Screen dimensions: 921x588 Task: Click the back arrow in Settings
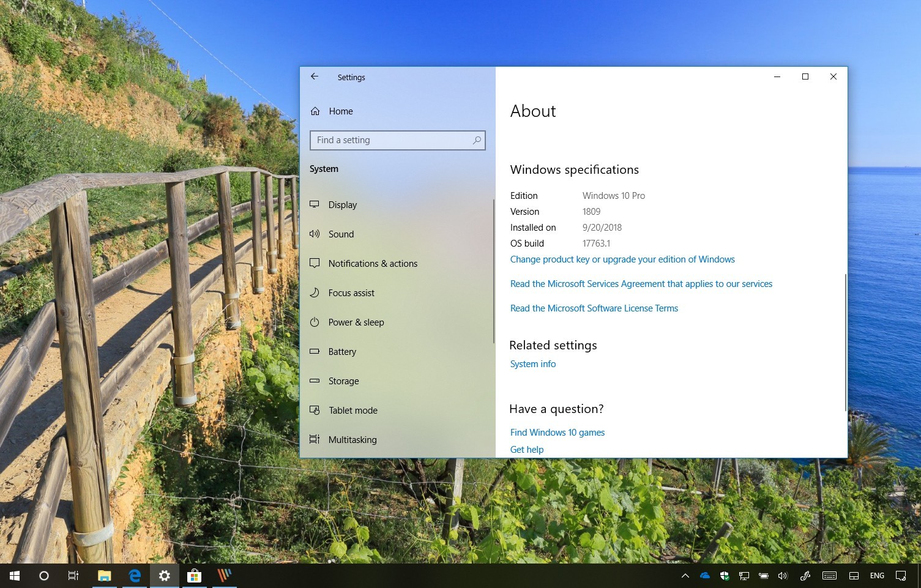pos(315,76)
